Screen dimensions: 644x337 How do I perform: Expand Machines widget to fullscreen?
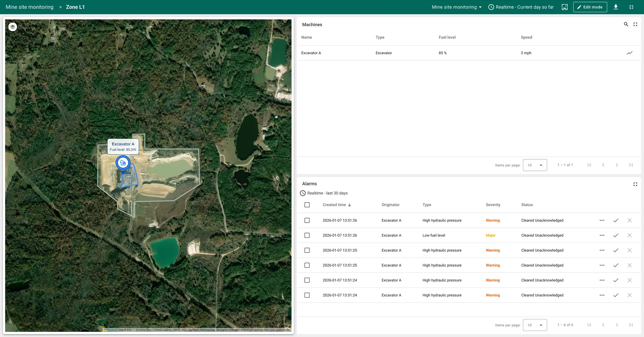[635, 24]
